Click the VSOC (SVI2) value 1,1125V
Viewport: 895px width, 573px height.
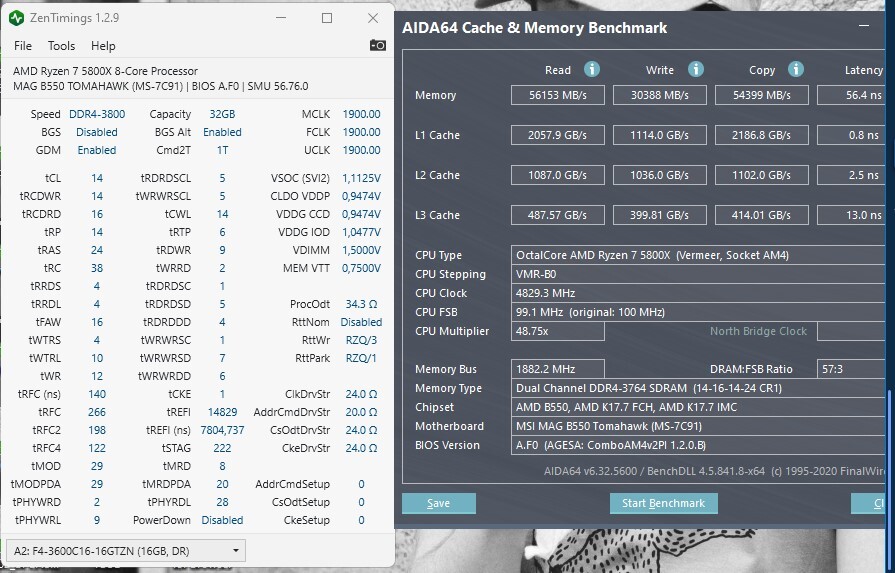pyautogui.click(x=361, y=179)
